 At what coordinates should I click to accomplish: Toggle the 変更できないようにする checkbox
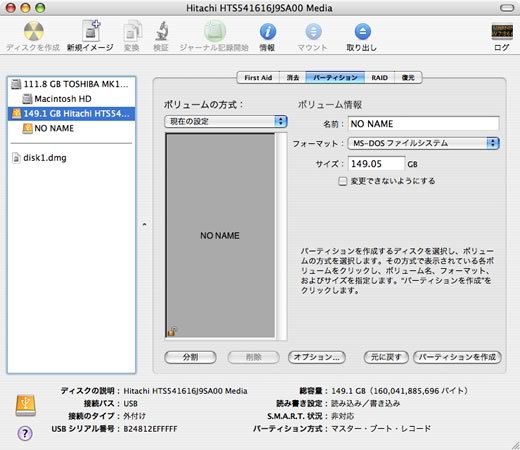click(342, 181)
